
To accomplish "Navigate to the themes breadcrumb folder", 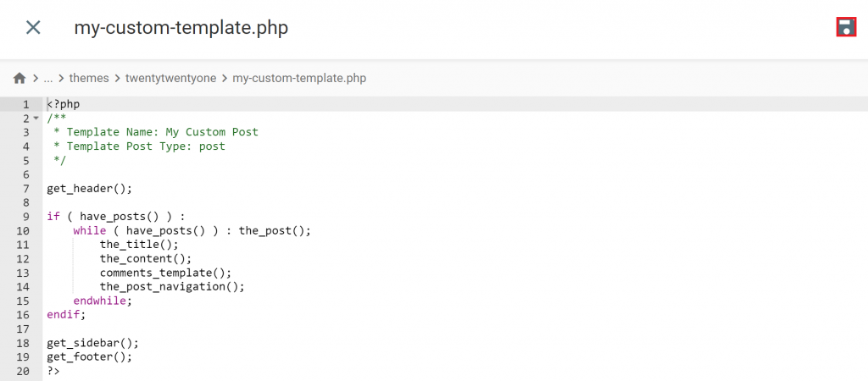I will pyautogui.click(x=89, y=78).
